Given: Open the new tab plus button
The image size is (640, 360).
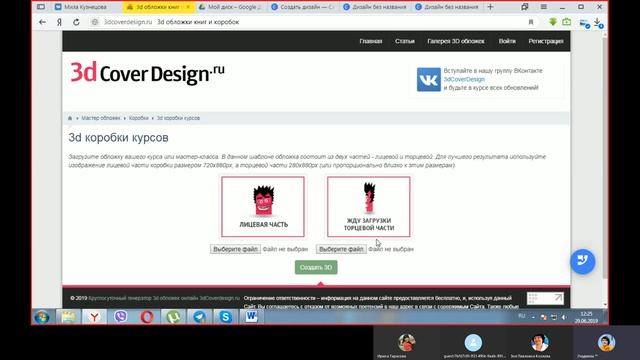Looking at the screenshot, I should 491,7.
